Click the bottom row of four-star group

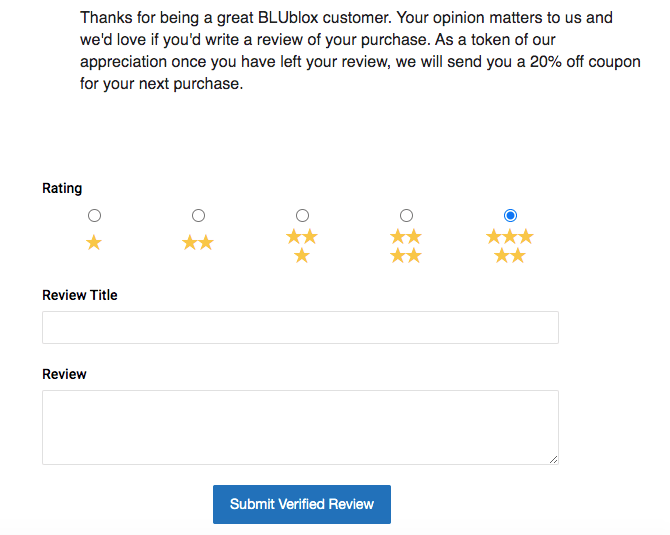tap(406, 256)
